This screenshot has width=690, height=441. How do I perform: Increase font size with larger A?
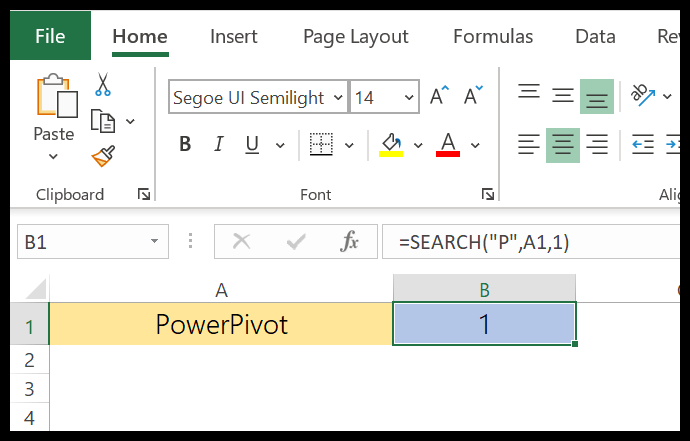(440, 96)
